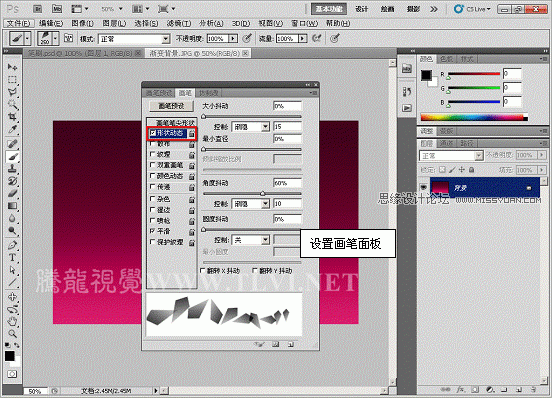The height and width of the screenshot is (398, 552).
Task: Select 画笔笔尖形状 brush tip shape option
Action: (175, 123)
